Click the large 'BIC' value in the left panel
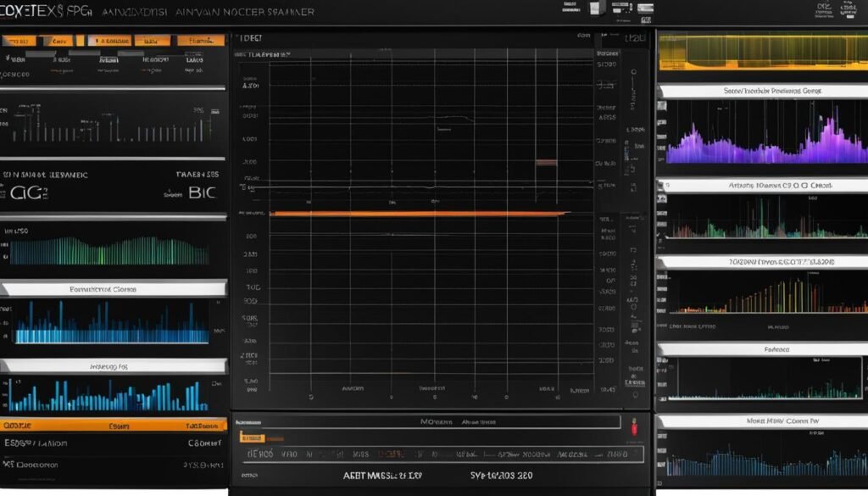 pyautogui.click(x=202, y=192)
